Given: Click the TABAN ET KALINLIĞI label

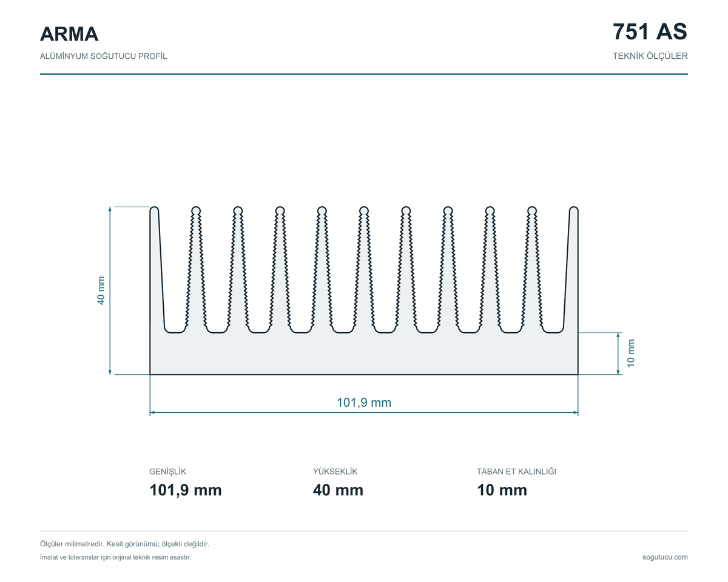Looking at the screenshot, I should [x=516, y=472].
